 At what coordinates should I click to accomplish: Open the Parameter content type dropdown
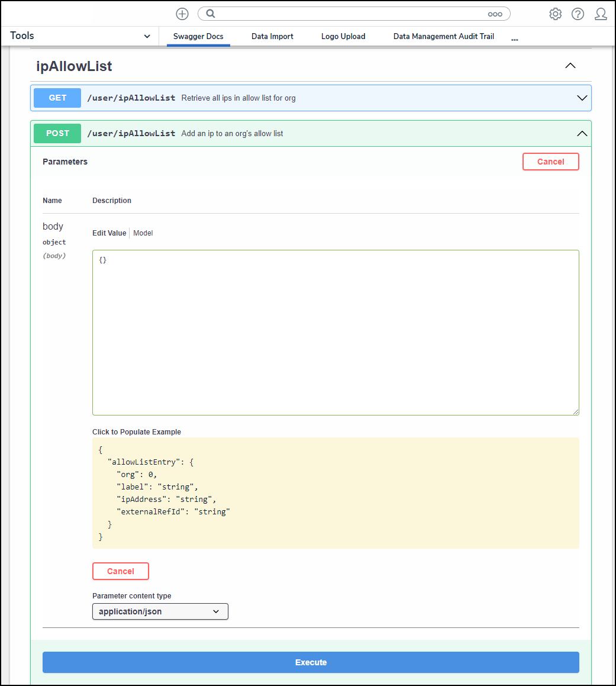pos(160,611)
